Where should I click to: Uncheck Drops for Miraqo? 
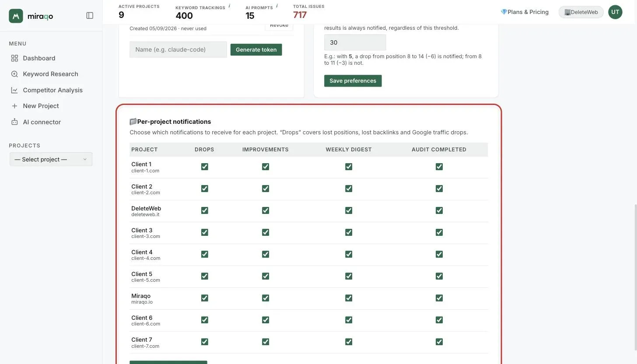tap(204, 298)
